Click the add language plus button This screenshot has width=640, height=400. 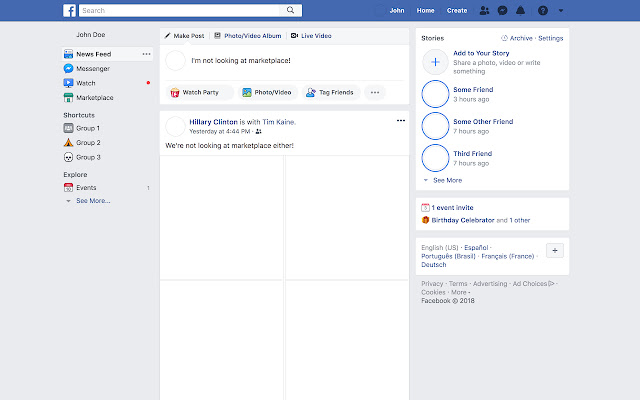555,251
